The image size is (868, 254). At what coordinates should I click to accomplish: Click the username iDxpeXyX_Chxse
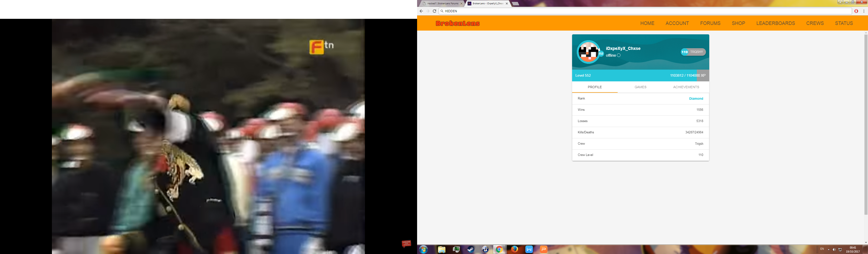[623, 48]
